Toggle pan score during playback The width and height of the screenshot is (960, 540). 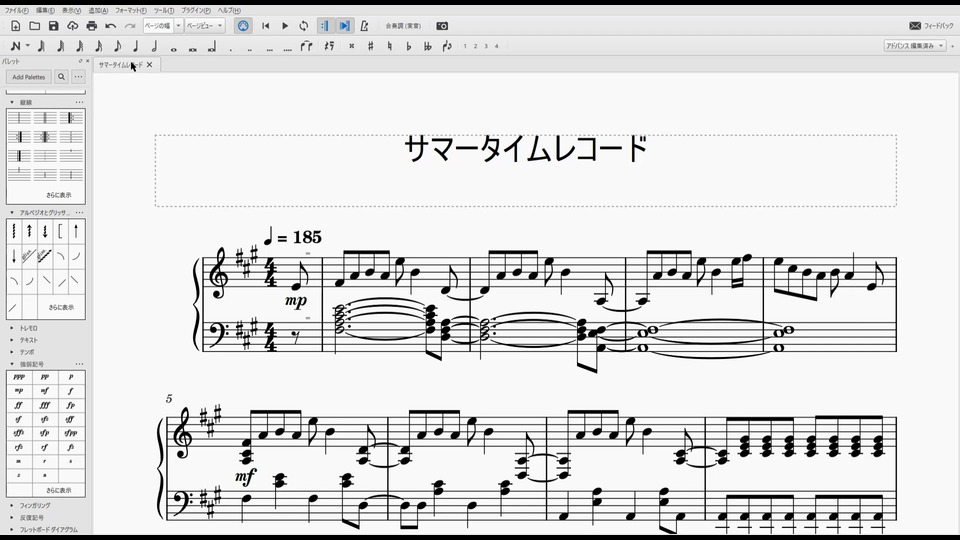click(345, 26)
